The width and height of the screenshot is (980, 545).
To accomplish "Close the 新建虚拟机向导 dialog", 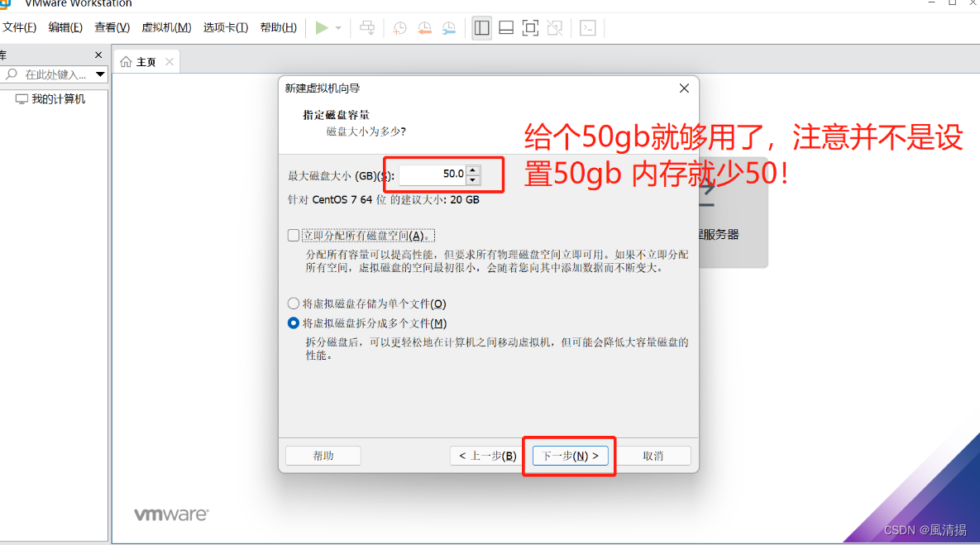I will 685,88.
